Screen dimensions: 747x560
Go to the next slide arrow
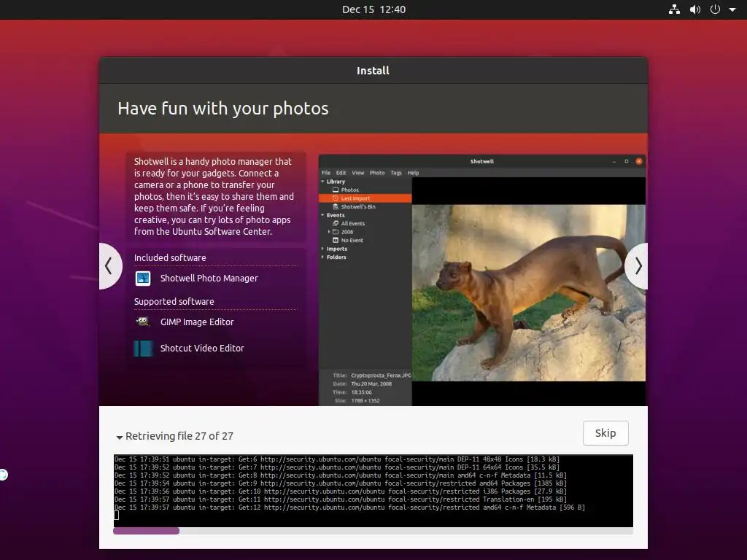pyautogui.click(x=637, y=265)
